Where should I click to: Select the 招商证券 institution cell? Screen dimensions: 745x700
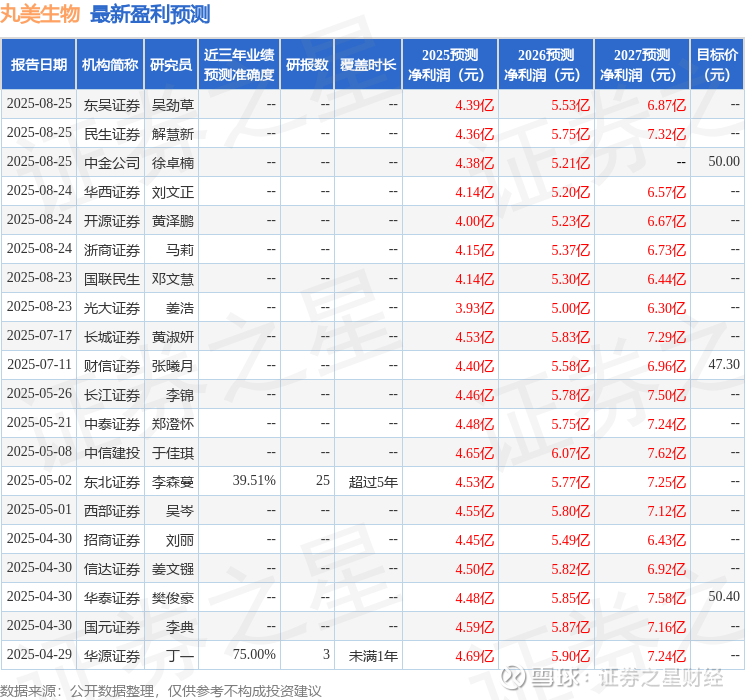click(112, 540)
